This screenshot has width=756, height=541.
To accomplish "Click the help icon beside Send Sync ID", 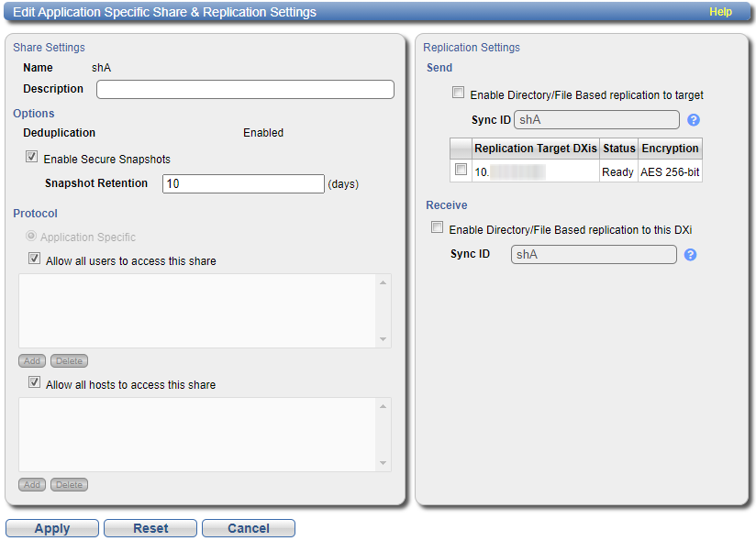I will point(695,119).
